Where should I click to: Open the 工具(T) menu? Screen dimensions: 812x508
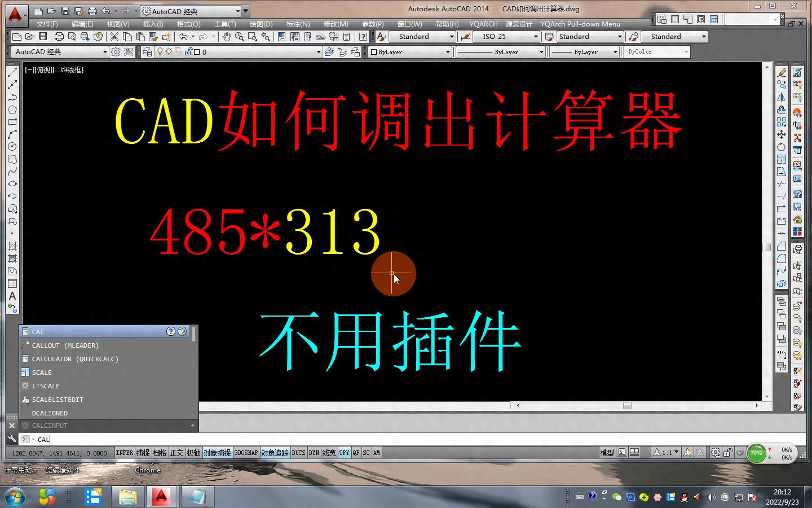click(x=224, y=24)
